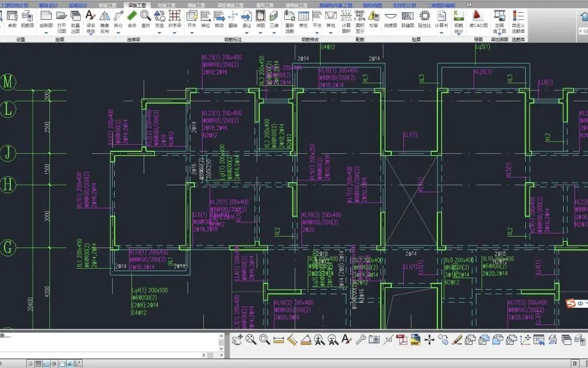This screenshot has height=368, width=588.
Task: Expand the 拆分 dropdown arrow
Action: tap(118, 33)
